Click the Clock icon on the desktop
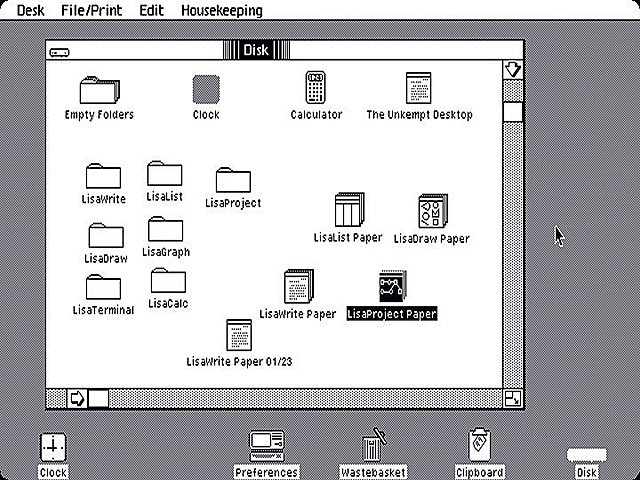 click(53, 447)
